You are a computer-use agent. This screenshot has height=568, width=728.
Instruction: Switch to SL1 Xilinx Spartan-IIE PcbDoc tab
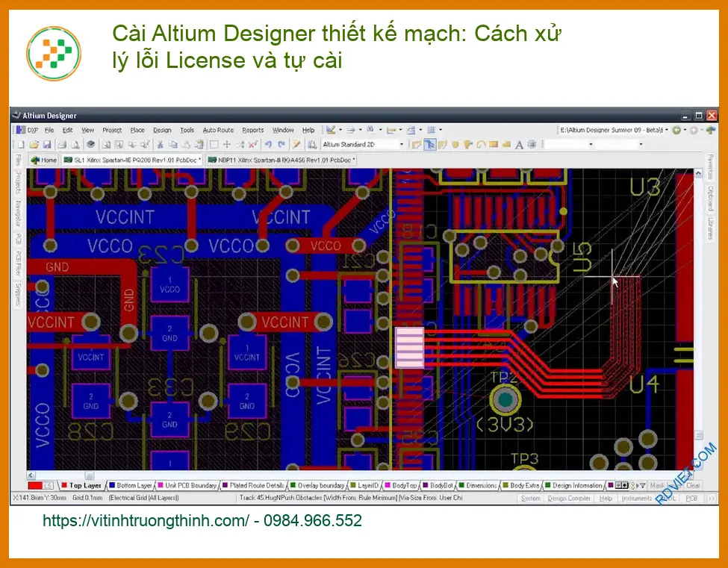tap(132, 160)
